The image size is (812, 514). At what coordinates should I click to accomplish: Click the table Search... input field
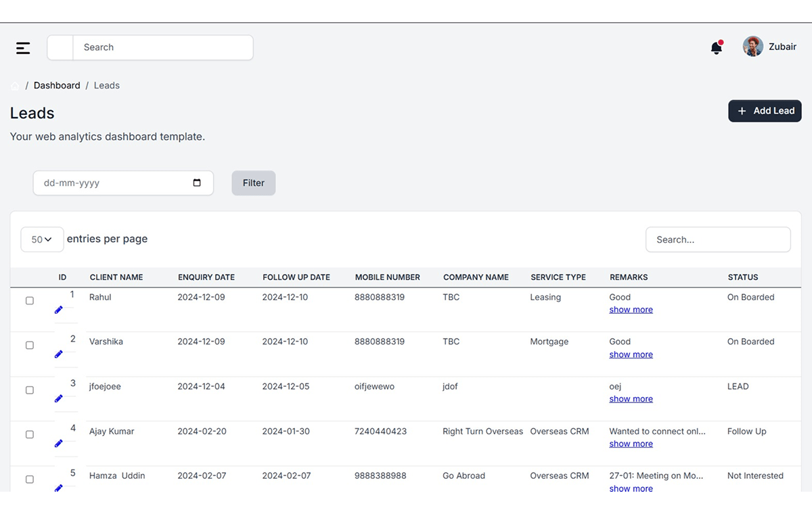[718, 239]
